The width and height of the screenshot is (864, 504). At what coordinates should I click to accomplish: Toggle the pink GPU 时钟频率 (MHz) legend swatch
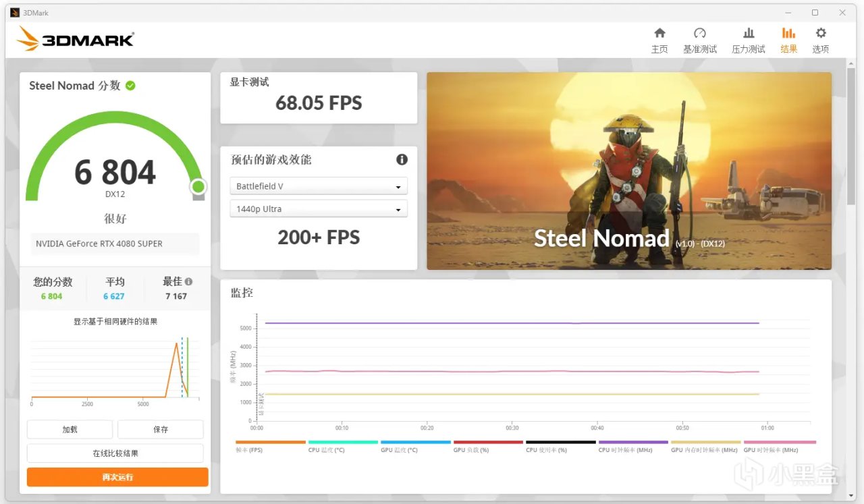(x=780, y=443)
